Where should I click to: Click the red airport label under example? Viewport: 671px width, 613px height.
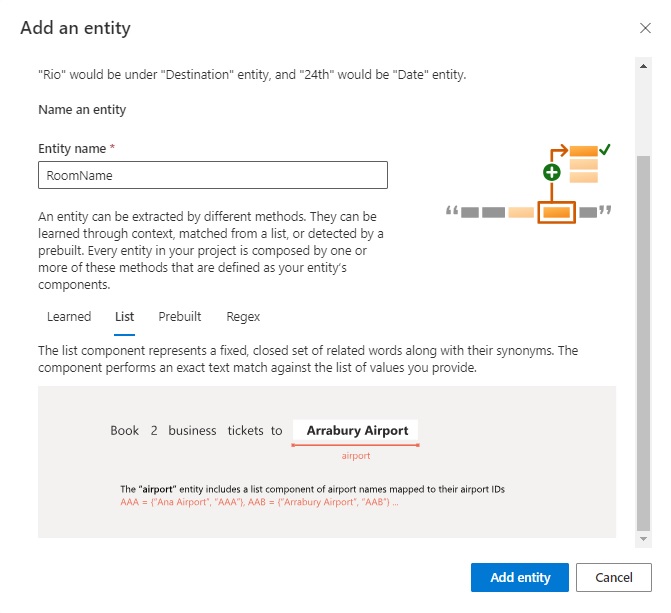click(356, 456)
